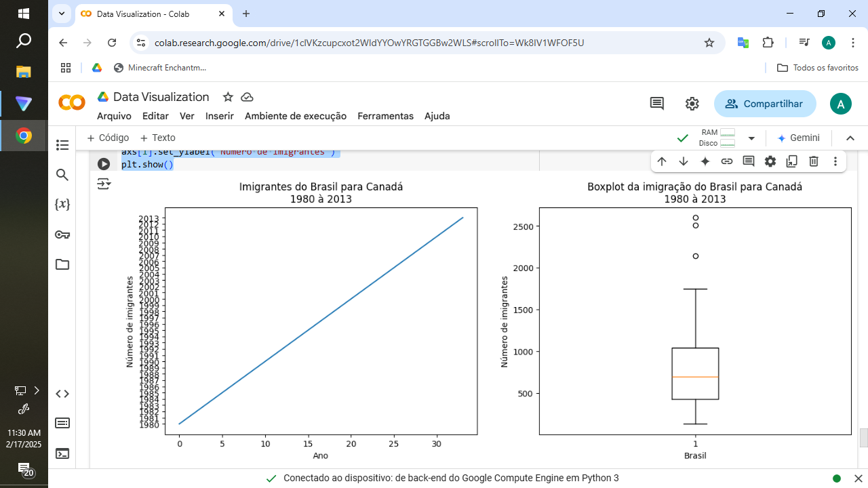Open the bookmarks apps grid icon
868x488 pixels.
(x=66, y=68)
